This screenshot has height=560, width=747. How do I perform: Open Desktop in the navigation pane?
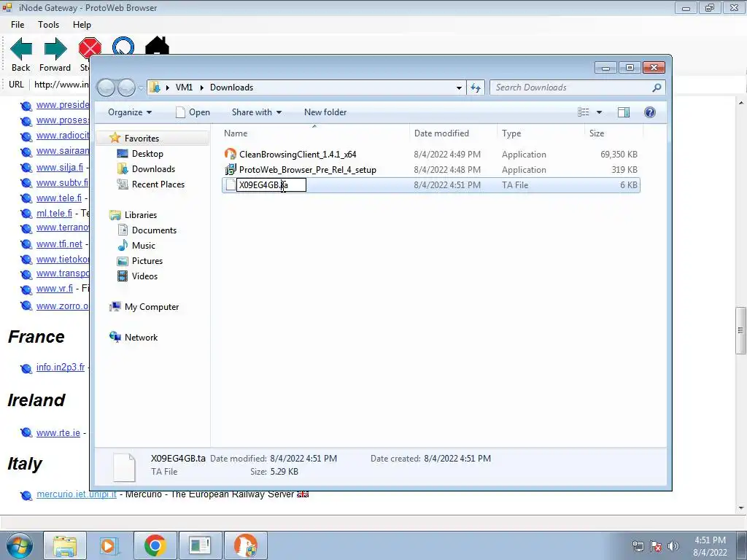pyautogui.click(x=147, y=154)
